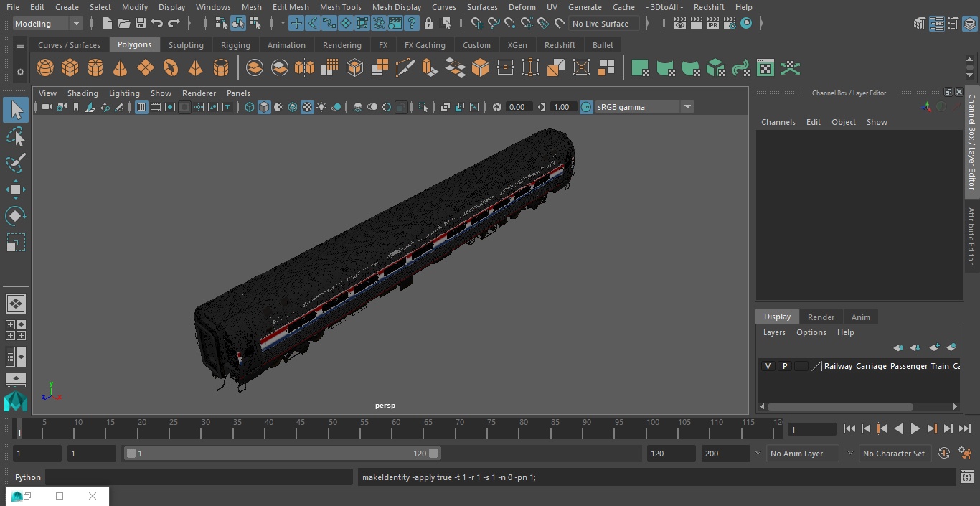Viewport: 980px width, 506px height.
Task: Click the gamma value field 1.00
Action: [x=562, y=107]
